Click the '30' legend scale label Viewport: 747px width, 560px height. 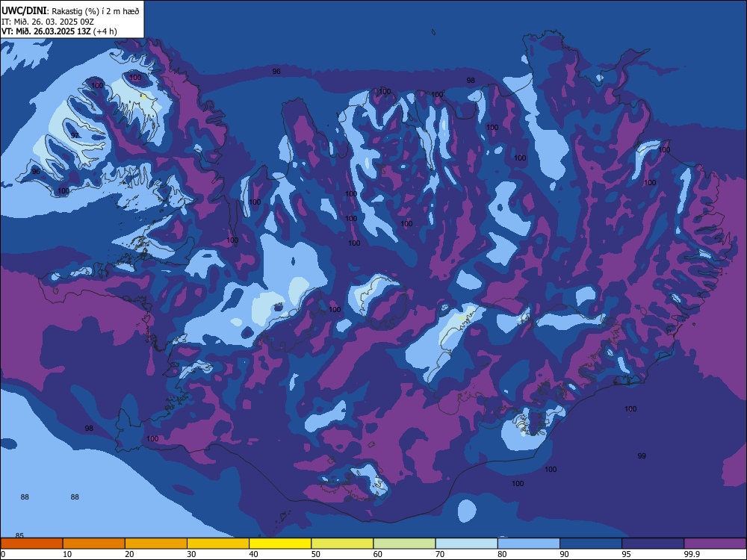point(191,554)
